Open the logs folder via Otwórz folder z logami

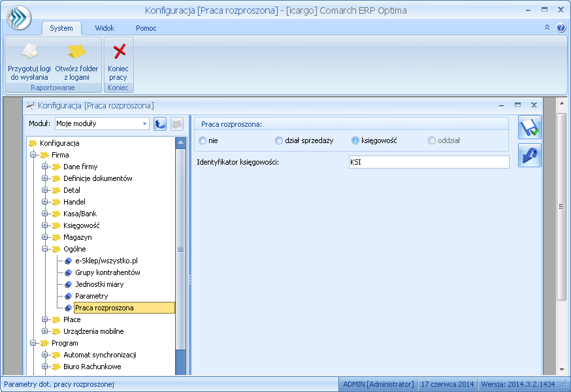click(76, 52)
